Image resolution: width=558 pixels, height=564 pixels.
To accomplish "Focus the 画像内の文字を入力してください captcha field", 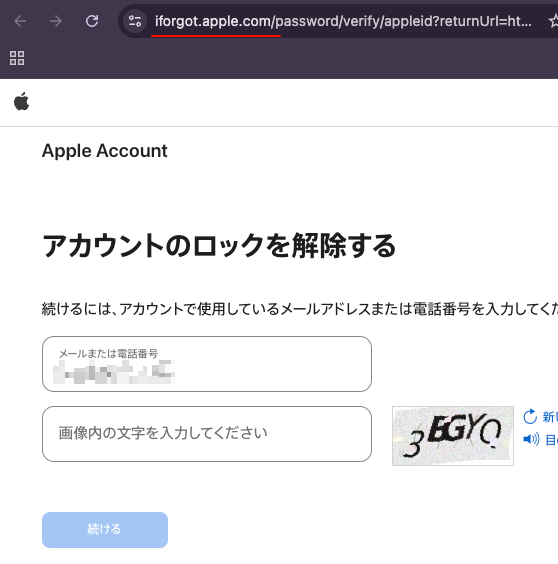I will [207, 434].
